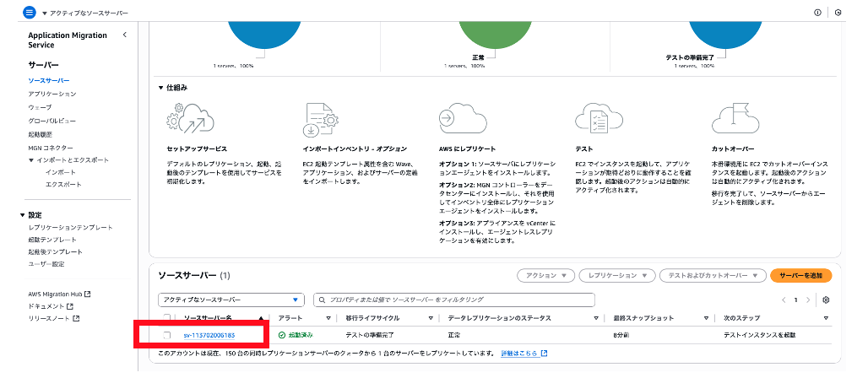
Task: Click the green 正常 pie chart
Action: point(496,36)
